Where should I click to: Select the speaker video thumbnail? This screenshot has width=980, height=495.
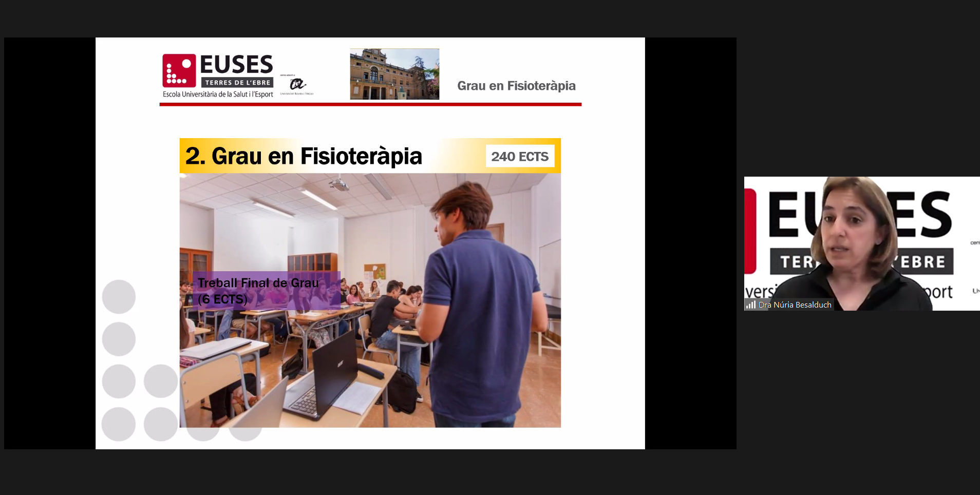pyautogui.click(x=862, y=243)
